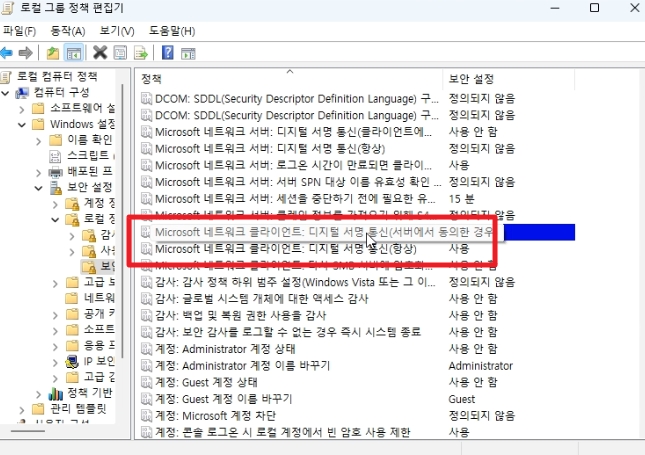Select the 정책 기반 QoS tree item
This screenshot has height=455, width=645.
pos(89,393)
